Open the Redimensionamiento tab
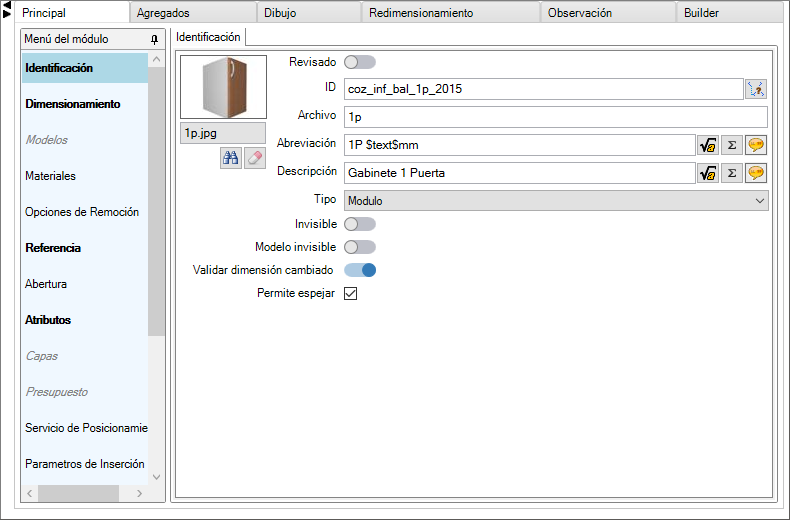Screen dimensions: 806x527 tap(451, 13)
